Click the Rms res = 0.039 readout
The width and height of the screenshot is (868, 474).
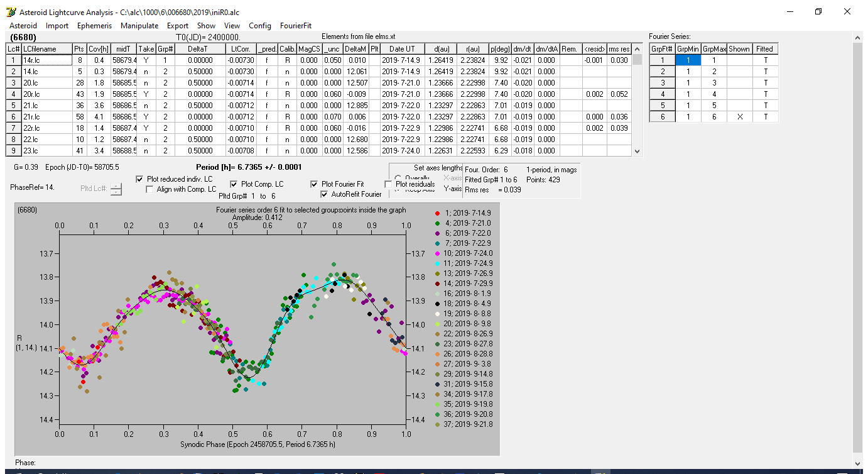pyautogui.click(x=492, y=190)
